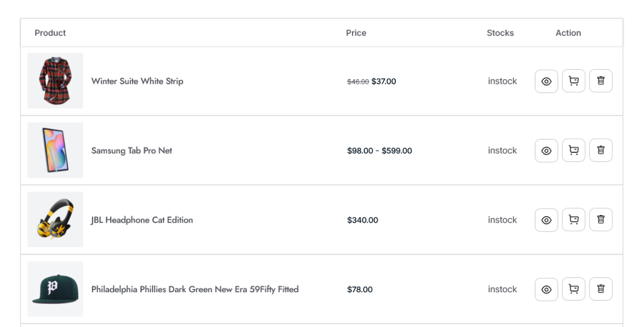Screen dimensions: 644x327
Task: Open the Winter Suite White Strip product page
Action: [137, 81]
